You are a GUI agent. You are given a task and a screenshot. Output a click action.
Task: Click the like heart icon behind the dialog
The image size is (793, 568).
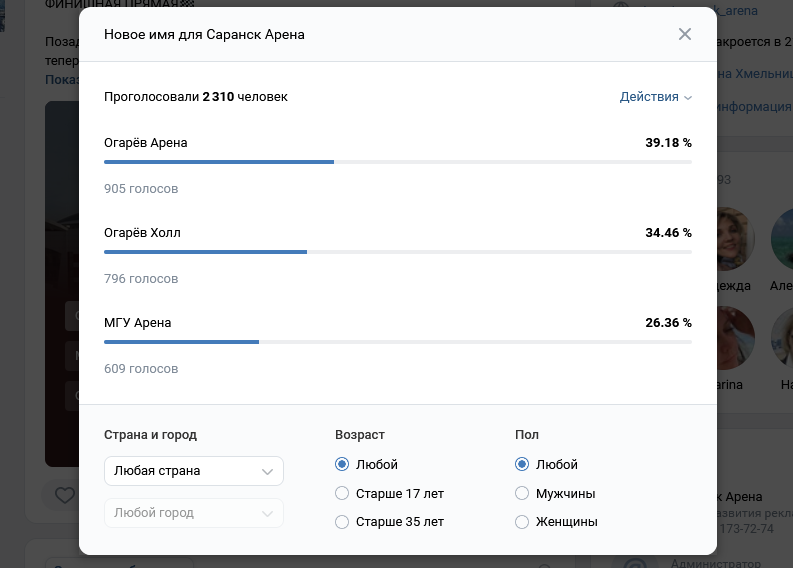tap(65, 495)
